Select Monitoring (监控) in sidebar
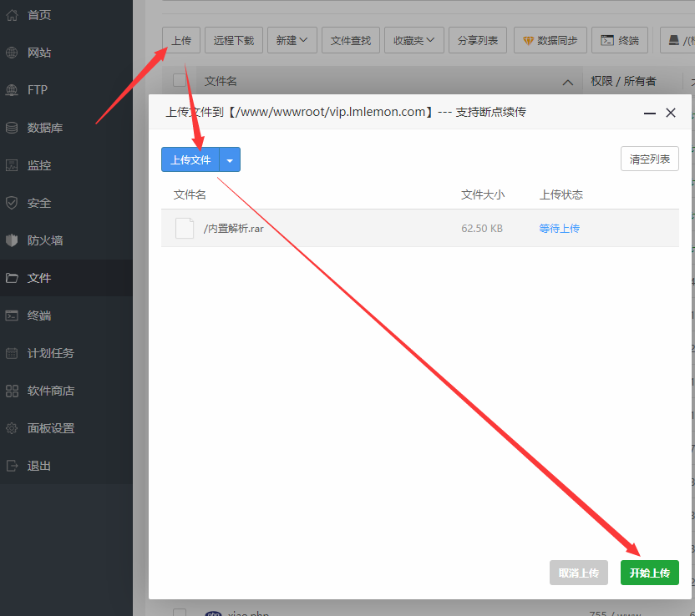The width and height of the screenshot is (695, 616). pos(39,165)
